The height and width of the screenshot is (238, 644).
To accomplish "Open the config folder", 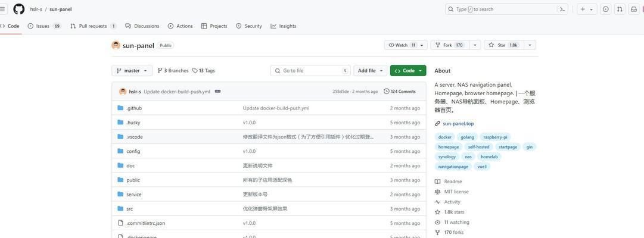I will point(133,151).
